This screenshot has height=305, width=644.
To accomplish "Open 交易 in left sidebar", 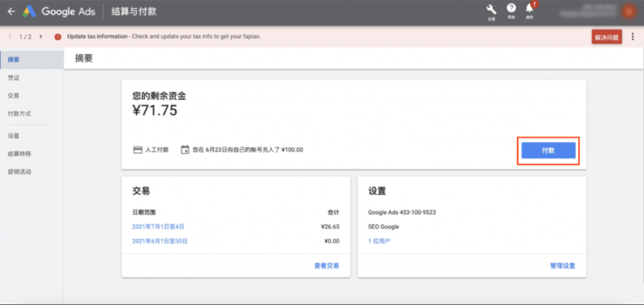I will (14, 96).
